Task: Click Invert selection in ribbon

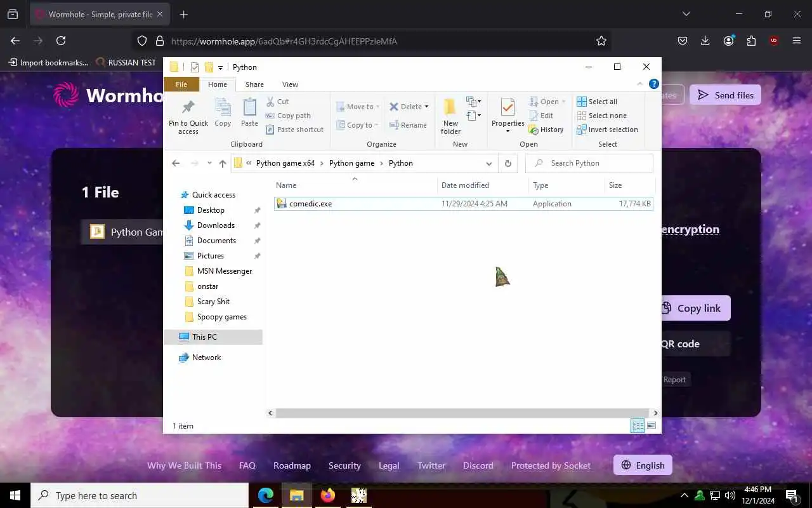Action: [607, 130]
